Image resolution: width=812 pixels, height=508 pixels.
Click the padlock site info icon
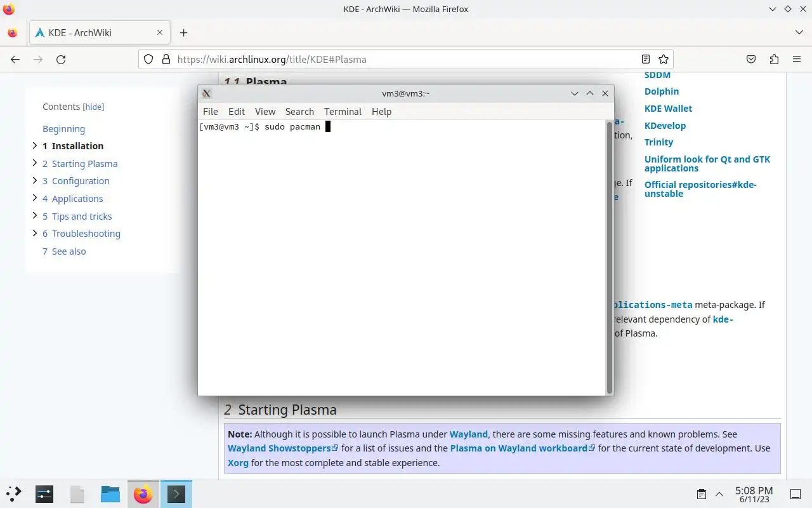click(166, 59)
